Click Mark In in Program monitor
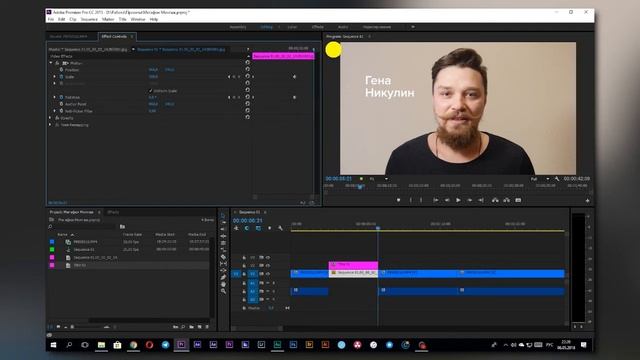 pos(411,200)
